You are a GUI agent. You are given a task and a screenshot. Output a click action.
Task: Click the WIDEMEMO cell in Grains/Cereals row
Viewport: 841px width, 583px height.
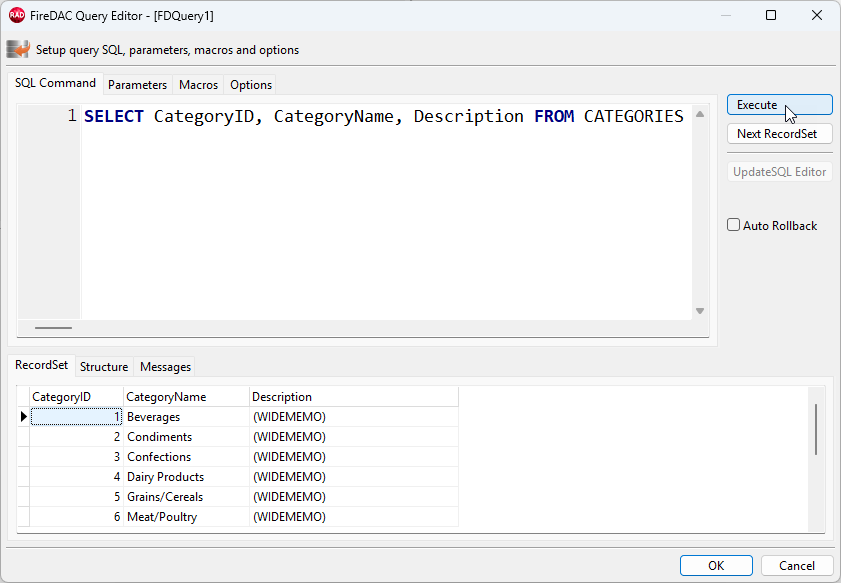354,497
